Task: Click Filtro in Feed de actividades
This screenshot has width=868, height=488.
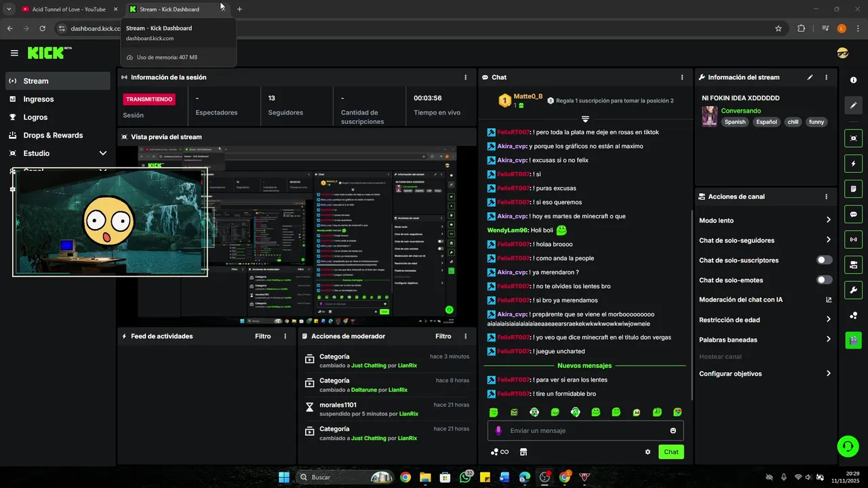Action: tap(263, 336)
